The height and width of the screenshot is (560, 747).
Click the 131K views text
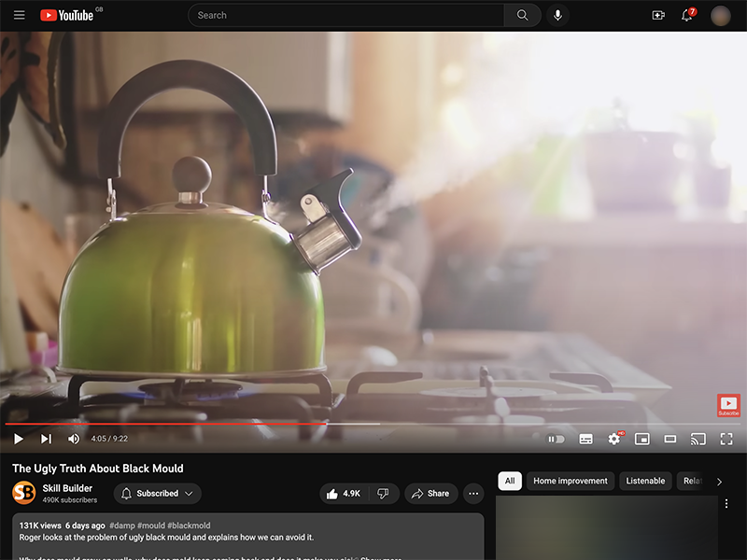click(x=40, y=525)
